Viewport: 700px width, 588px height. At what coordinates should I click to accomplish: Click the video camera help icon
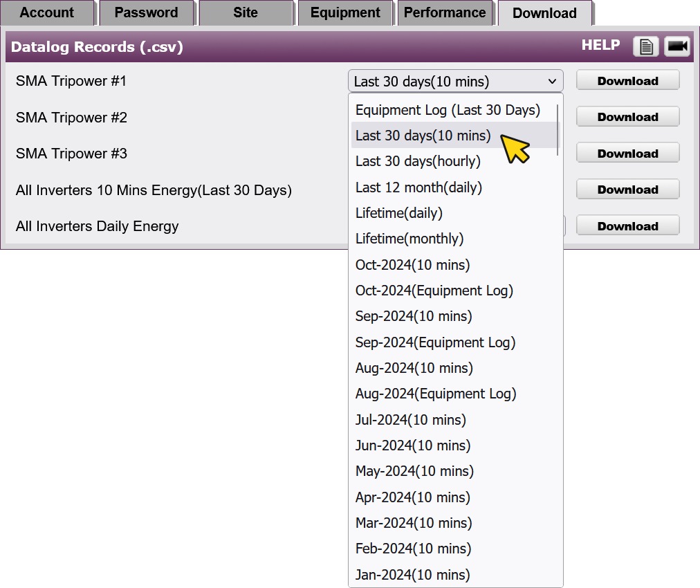677,46
